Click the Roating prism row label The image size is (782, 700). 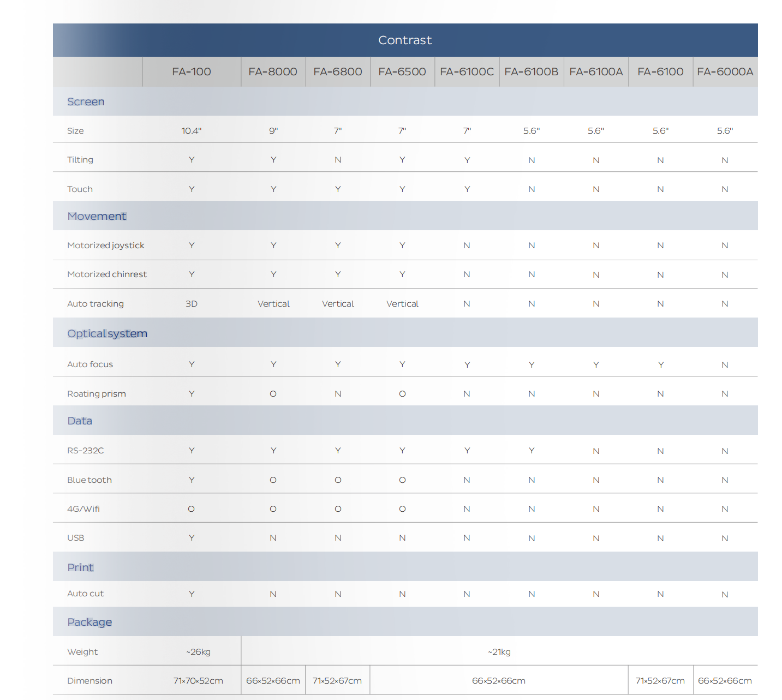97,394
